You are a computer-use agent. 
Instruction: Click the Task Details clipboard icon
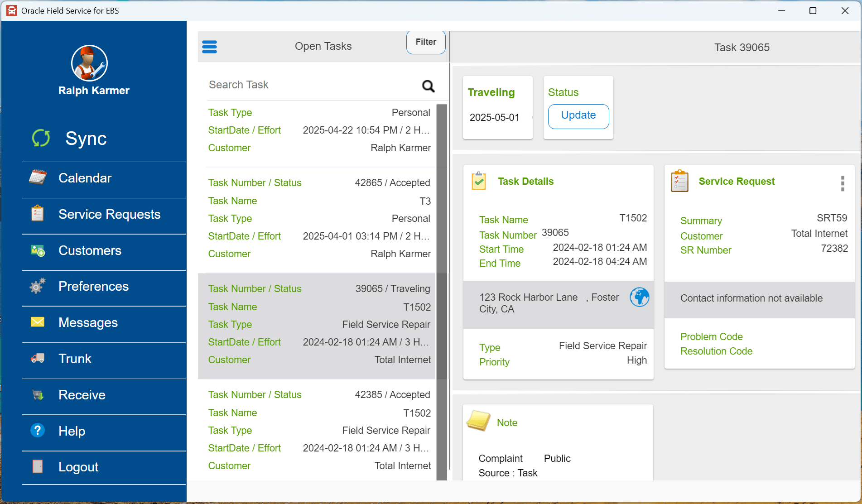[479, 181]
